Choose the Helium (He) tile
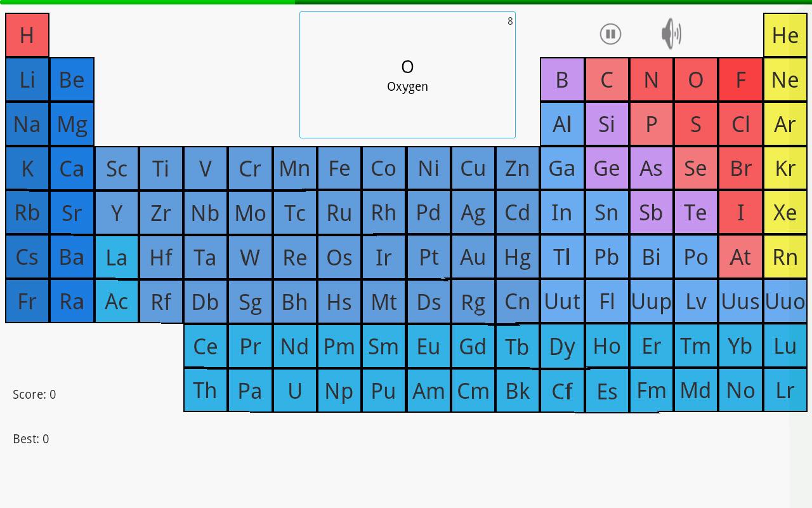The image size is (812, 508). [785, 35]
